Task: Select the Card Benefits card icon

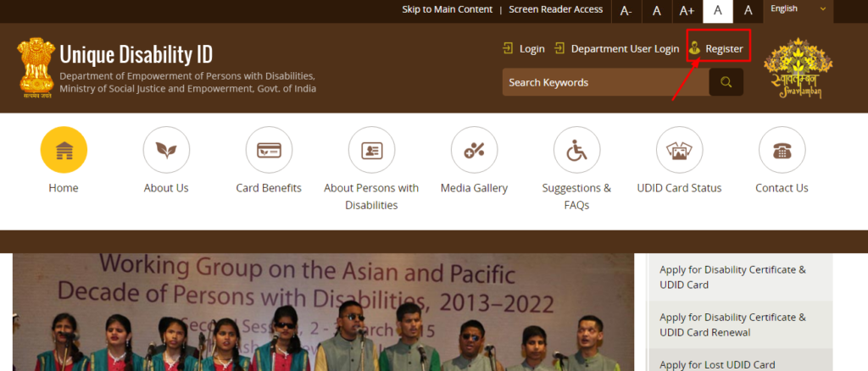Action: pyautogui.click(x=269, y=150)
